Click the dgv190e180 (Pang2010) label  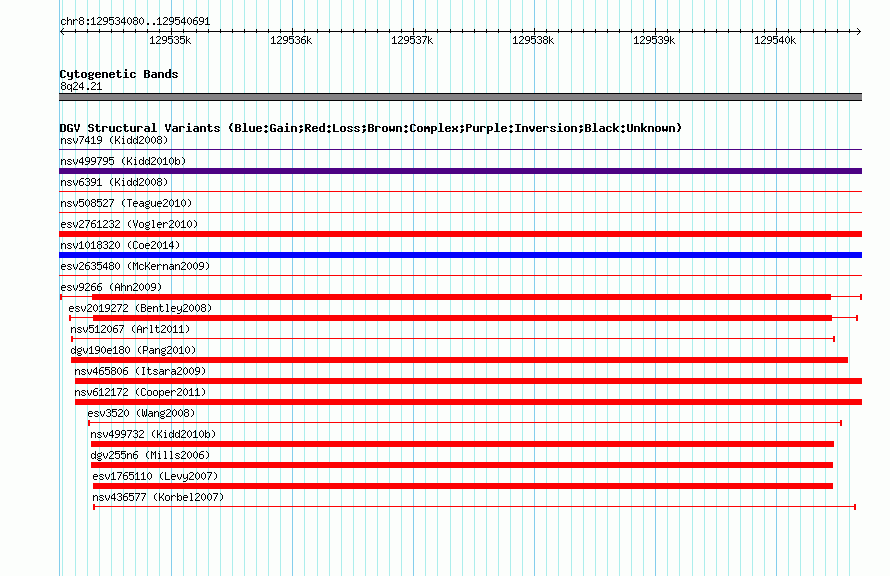[133, 350]
